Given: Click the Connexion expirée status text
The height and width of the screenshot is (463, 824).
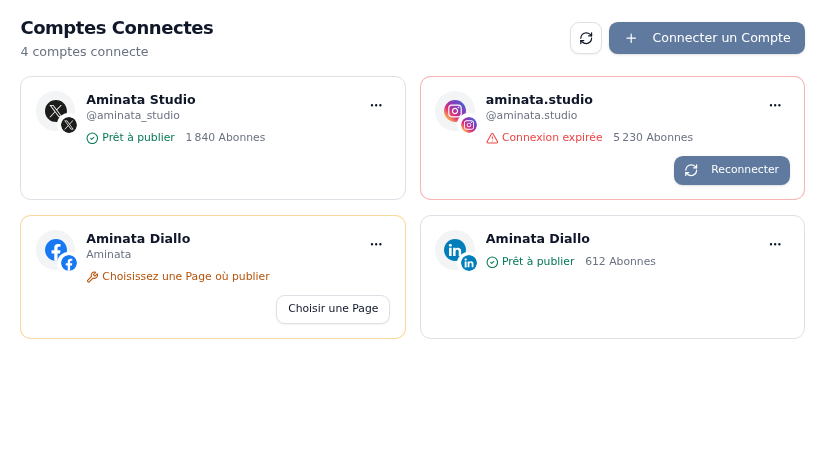Looking at the screenshot, I should click(552, 137).
